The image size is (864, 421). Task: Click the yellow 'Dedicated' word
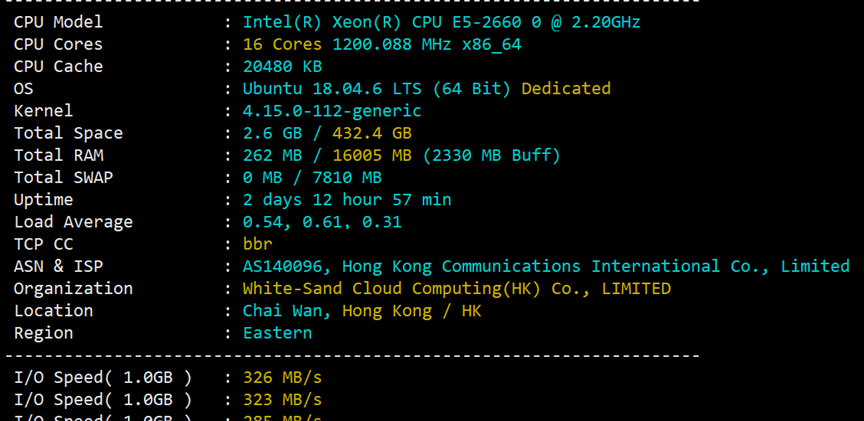point(566,88)
